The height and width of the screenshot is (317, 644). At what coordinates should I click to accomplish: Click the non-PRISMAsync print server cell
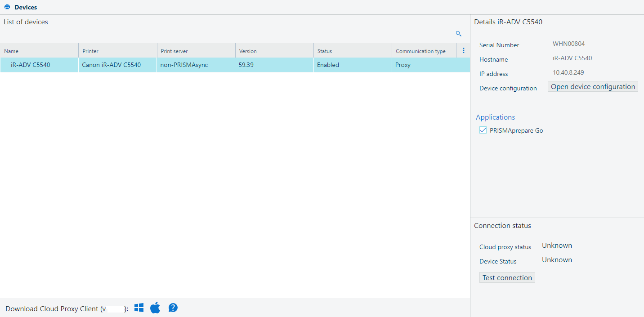coord(196,65)
